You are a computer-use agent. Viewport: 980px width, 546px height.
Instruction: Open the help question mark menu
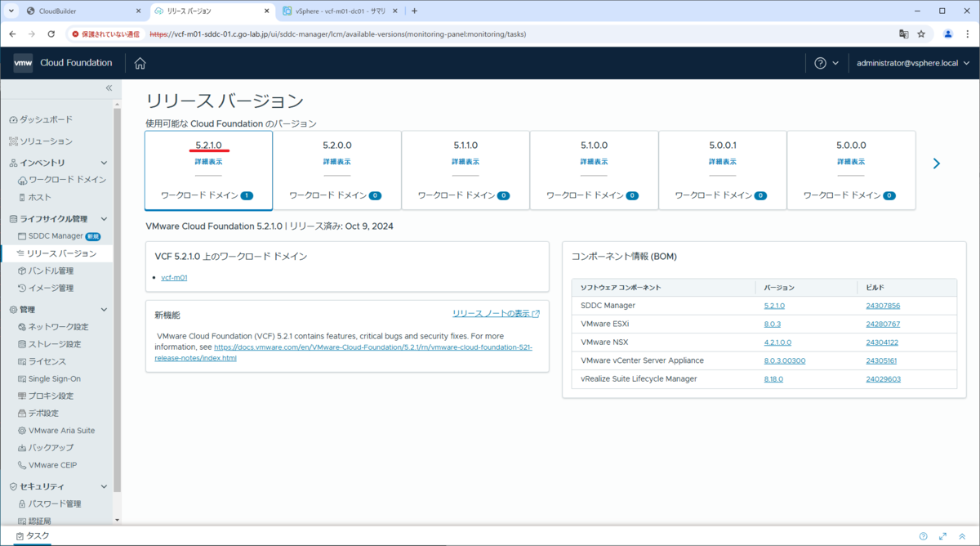click(x=826, y=63)
